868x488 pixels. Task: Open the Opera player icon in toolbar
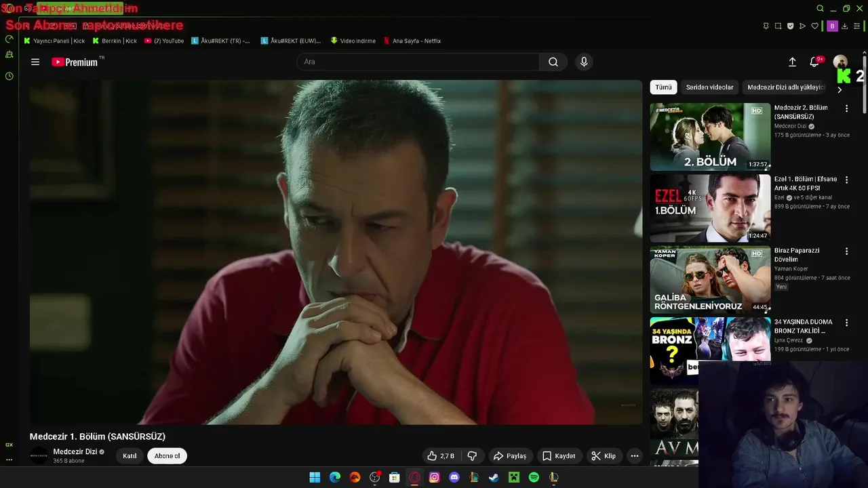click(x=802, y=26)
